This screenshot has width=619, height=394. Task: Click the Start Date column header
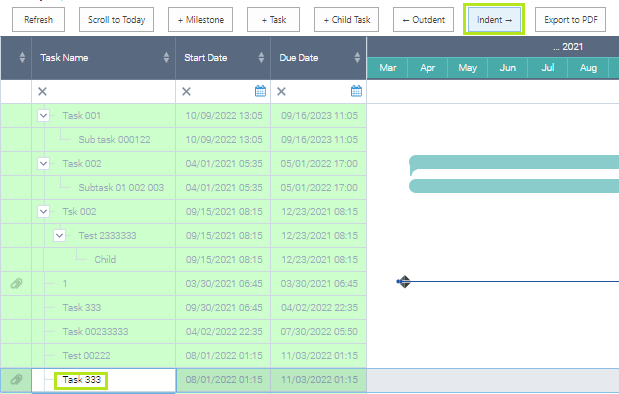[223, 58]
